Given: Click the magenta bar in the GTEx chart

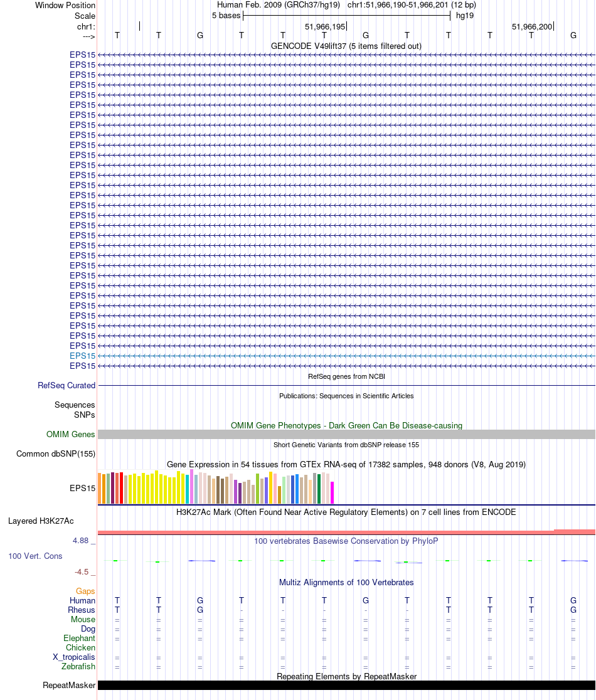Looking at the screenshot, I should click(x=332, y=493).
